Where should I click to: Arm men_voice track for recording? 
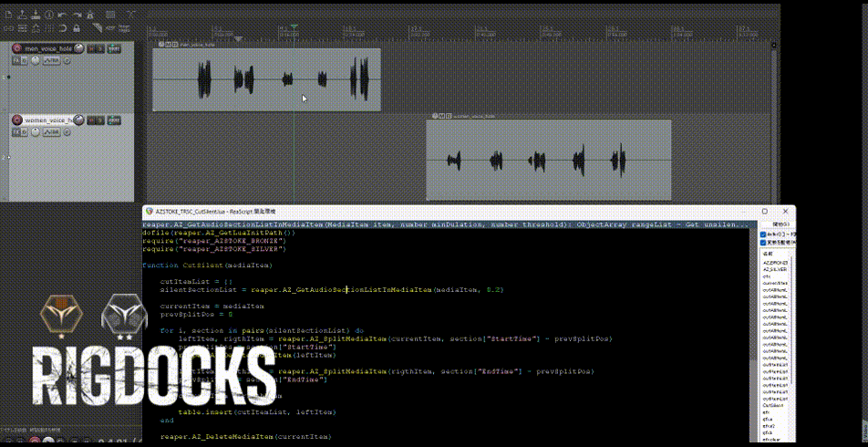(16, 48)
